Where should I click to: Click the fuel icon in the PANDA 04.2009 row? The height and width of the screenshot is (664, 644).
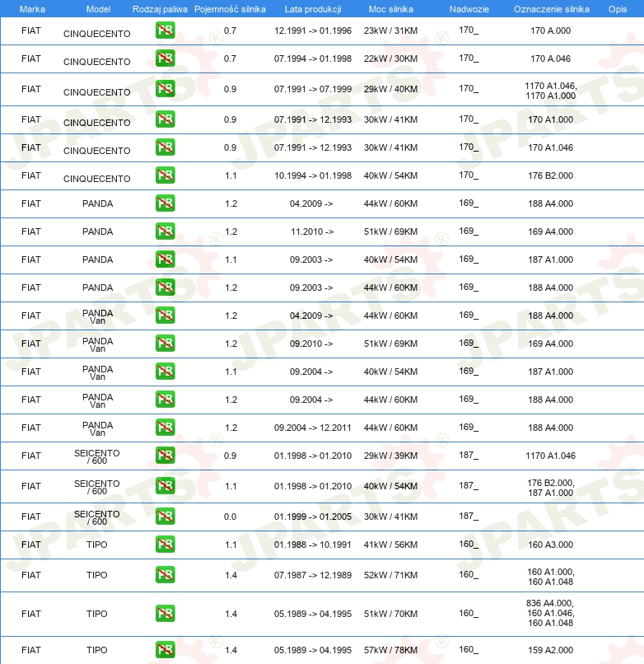pos(166,203)
